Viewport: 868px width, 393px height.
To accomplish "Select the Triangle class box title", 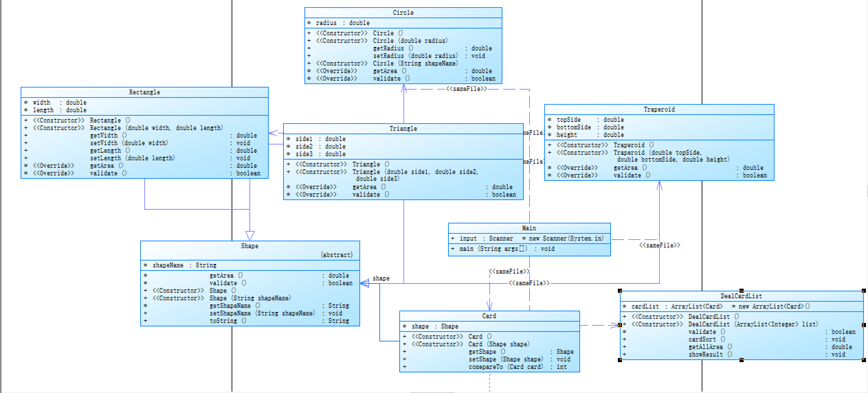I will click(403, 129).
